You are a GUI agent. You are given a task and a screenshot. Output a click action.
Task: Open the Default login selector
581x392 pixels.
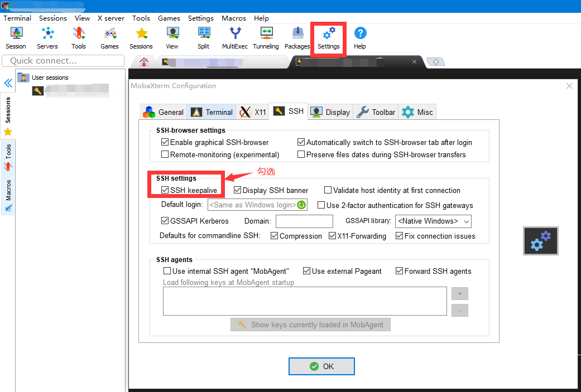pos(301,205)
